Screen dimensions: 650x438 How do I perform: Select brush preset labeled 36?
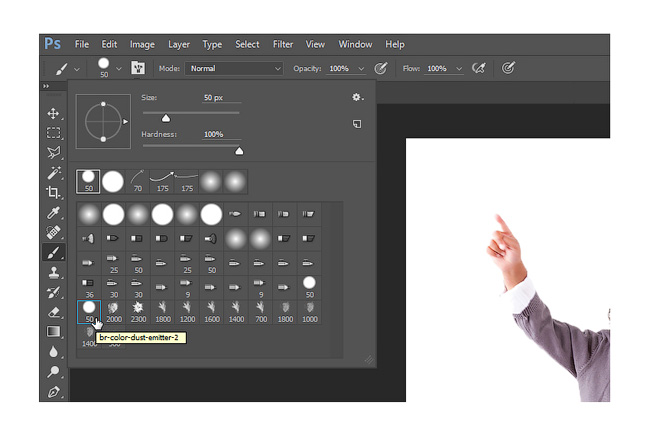[x=89, y=288]
